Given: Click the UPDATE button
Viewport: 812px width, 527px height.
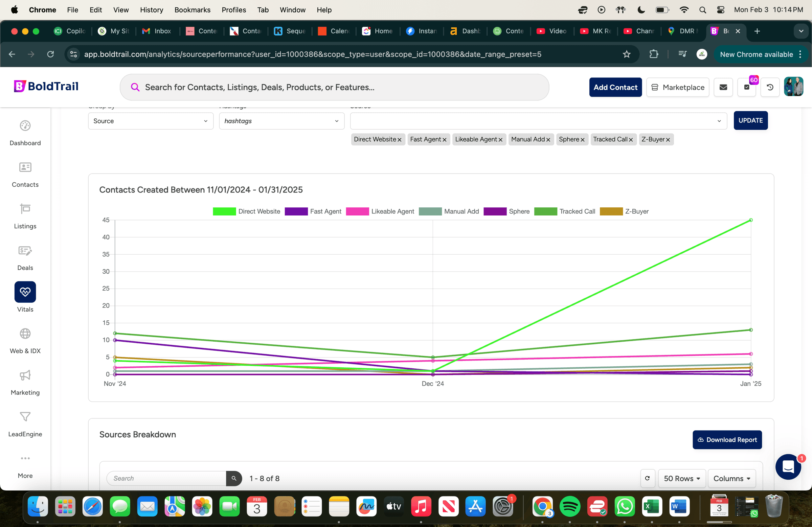Looking at the screenshot, I should [750, 120].
